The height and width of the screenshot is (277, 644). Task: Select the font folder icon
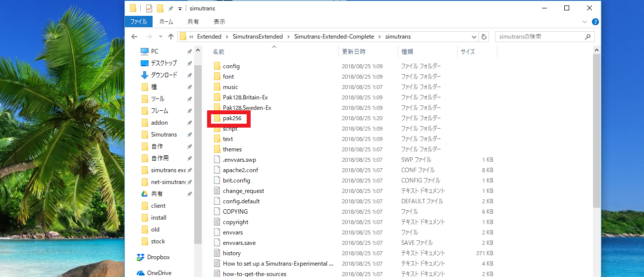216,77
